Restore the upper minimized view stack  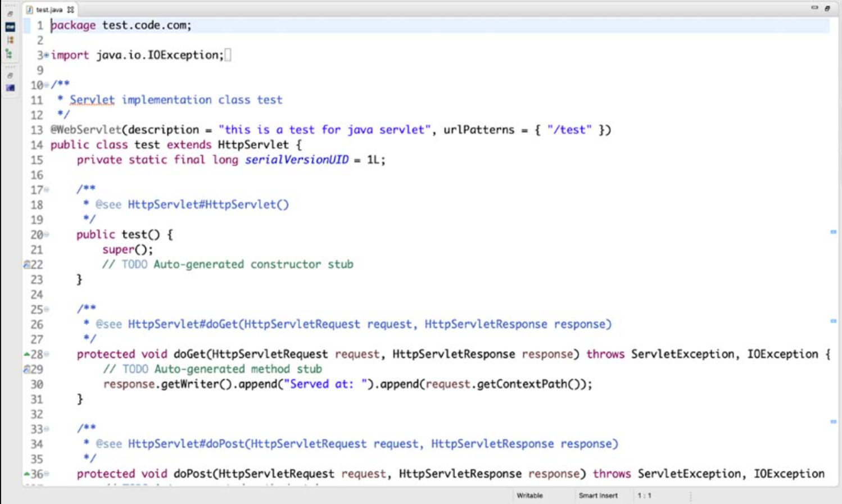10,14
